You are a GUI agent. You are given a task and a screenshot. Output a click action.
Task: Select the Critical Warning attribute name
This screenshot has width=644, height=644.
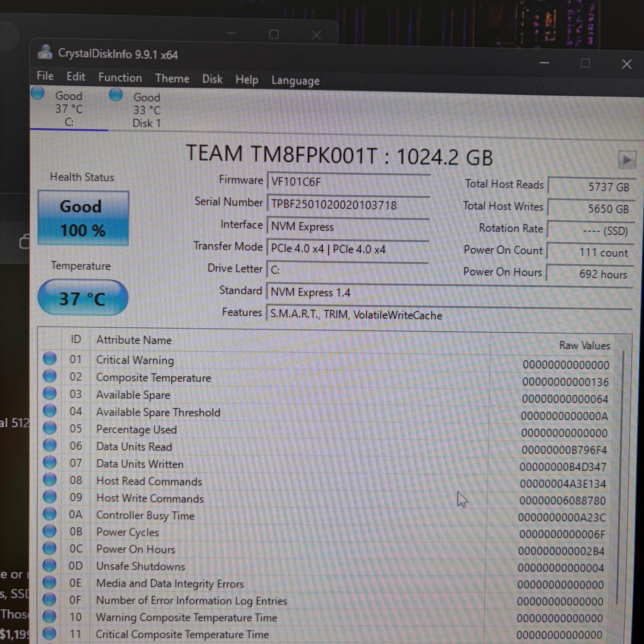(x=135, y=360)
